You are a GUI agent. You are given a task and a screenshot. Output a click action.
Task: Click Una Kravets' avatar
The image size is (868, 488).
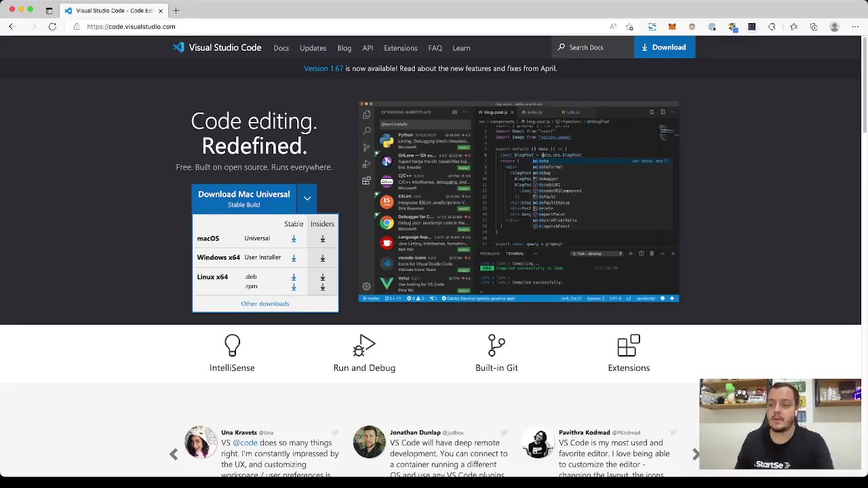201,442
